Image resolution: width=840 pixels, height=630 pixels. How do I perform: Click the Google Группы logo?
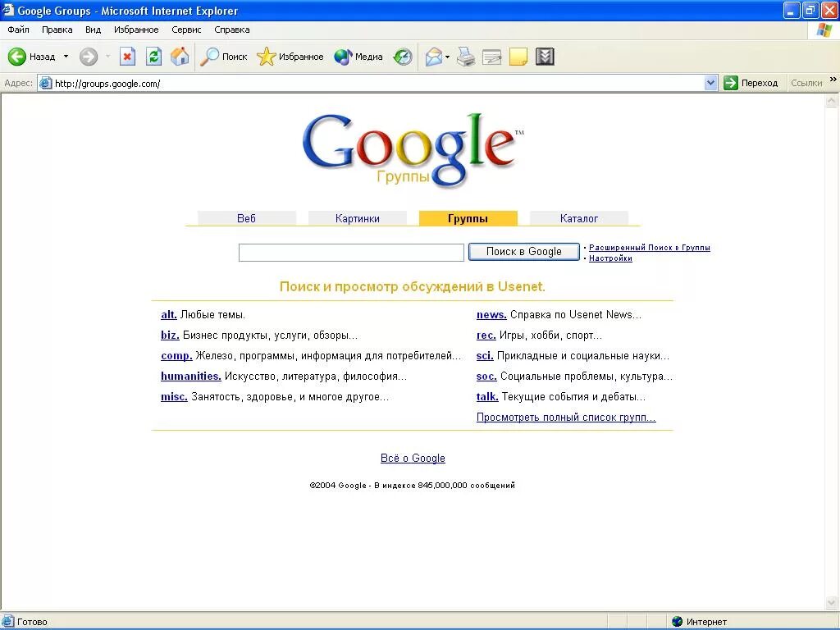tap(413, 151)
